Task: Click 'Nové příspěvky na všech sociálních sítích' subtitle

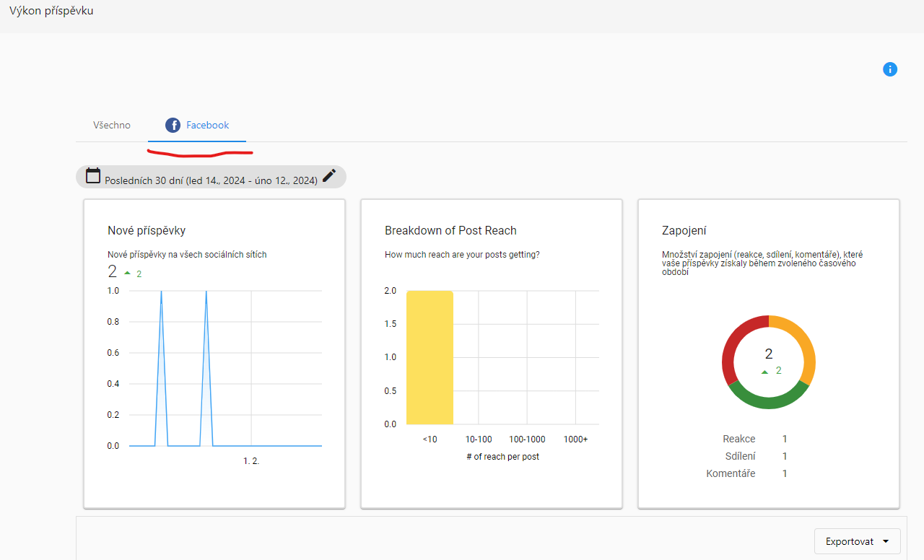Action: 187,255
